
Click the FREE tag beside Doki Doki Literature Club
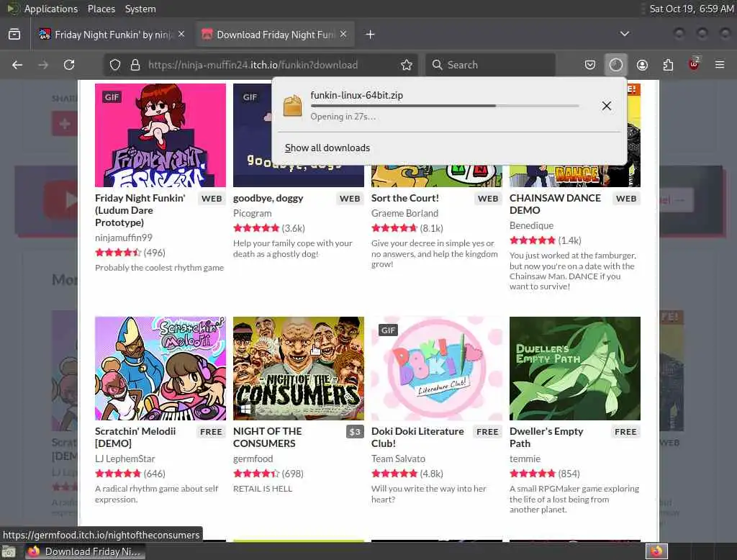click(487, 432)
